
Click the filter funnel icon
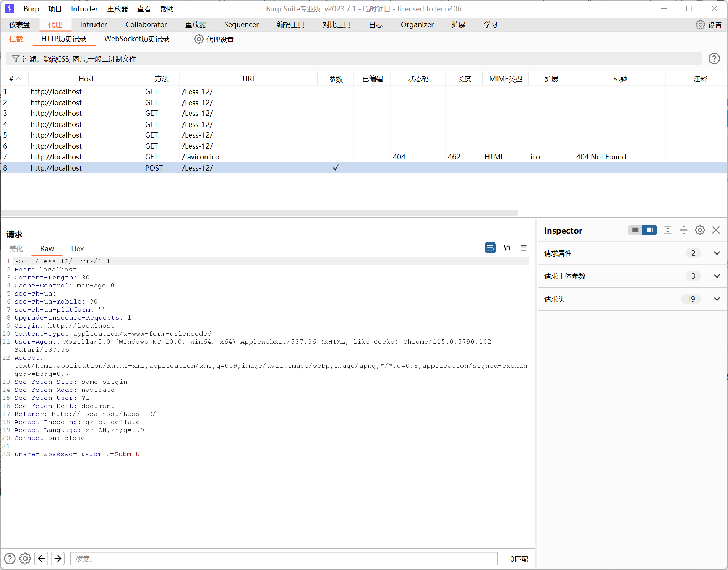(x=15, y=59)
